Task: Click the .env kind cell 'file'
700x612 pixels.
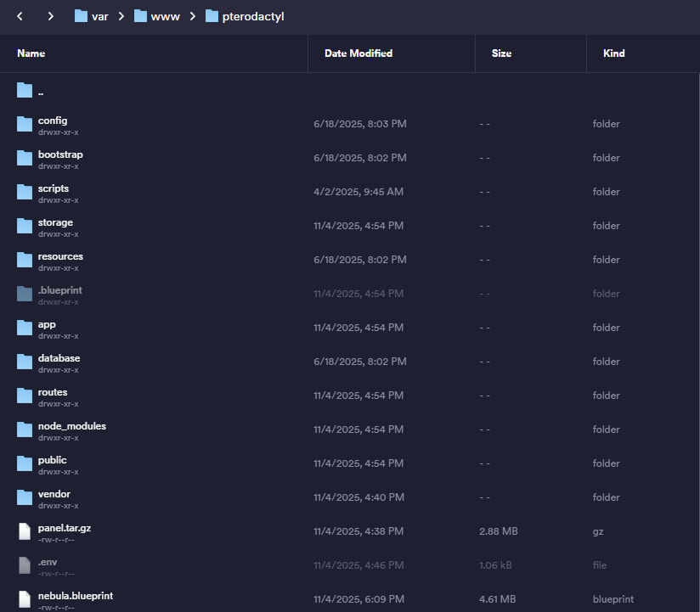Action: 600,565
